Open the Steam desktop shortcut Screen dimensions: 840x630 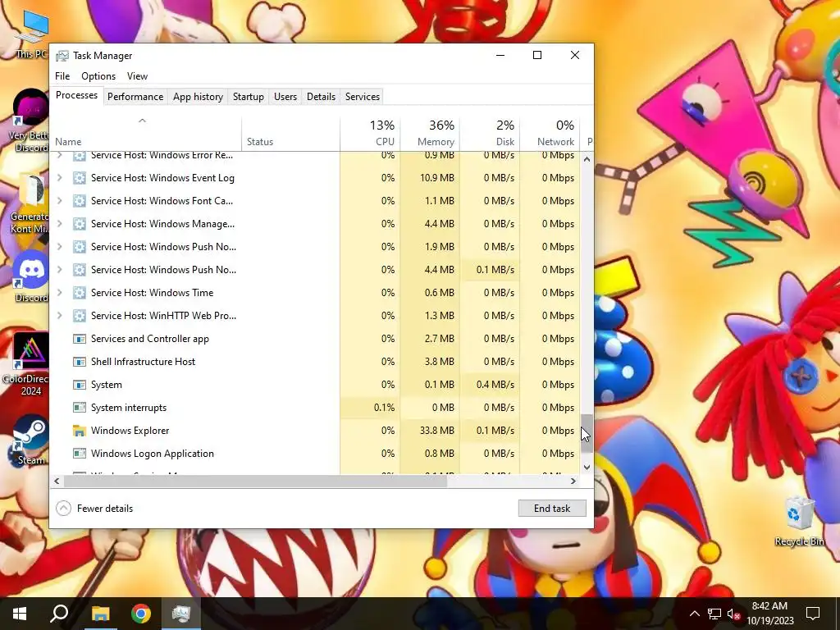click(31, 441)
